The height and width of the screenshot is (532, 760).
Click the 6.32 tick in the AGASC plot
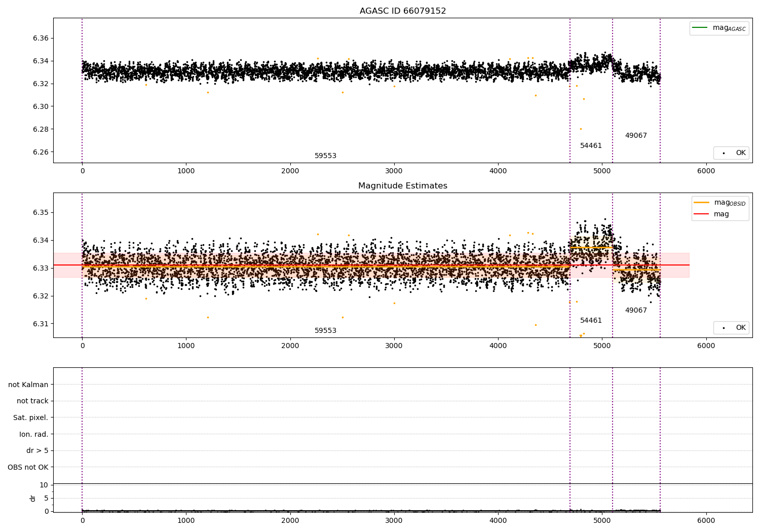click(x=41, y=84)
